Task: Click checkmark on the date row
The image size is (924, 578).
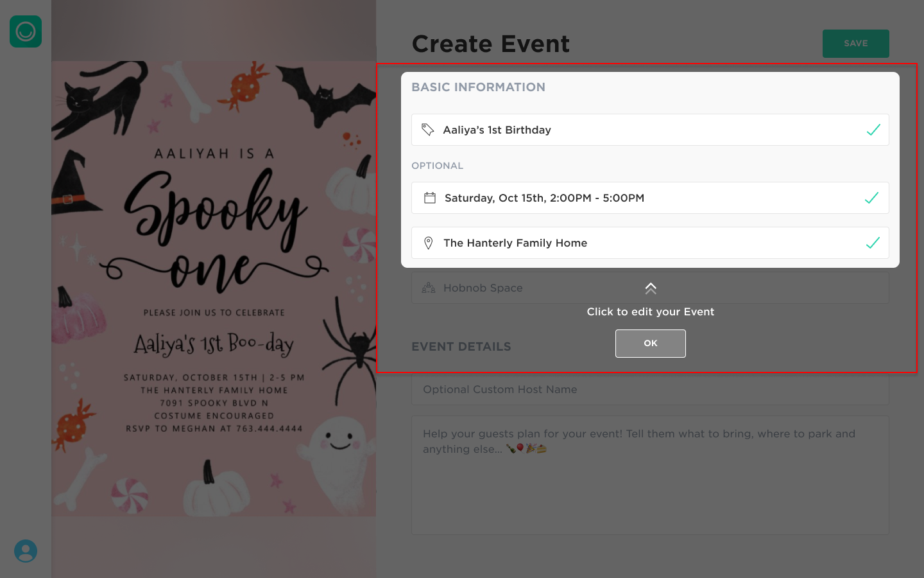Action: (x=871, y=198)
